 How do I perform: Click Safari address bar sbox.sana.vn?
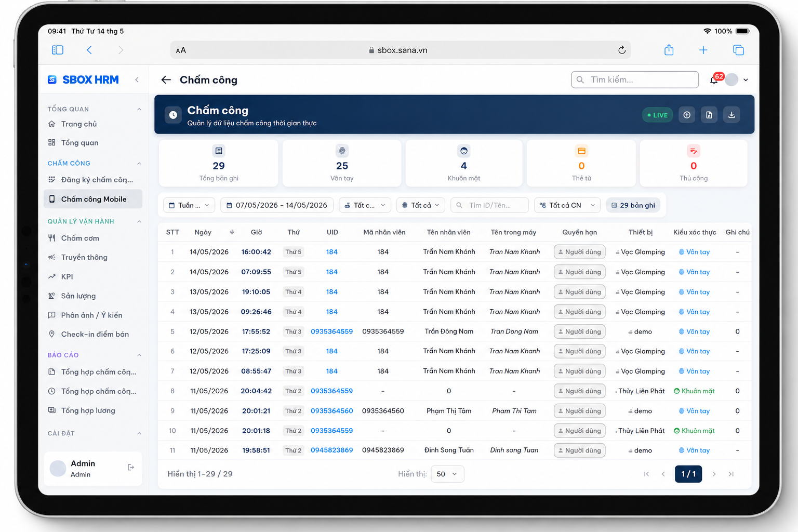pyautogui.click(x=400, y=50)
